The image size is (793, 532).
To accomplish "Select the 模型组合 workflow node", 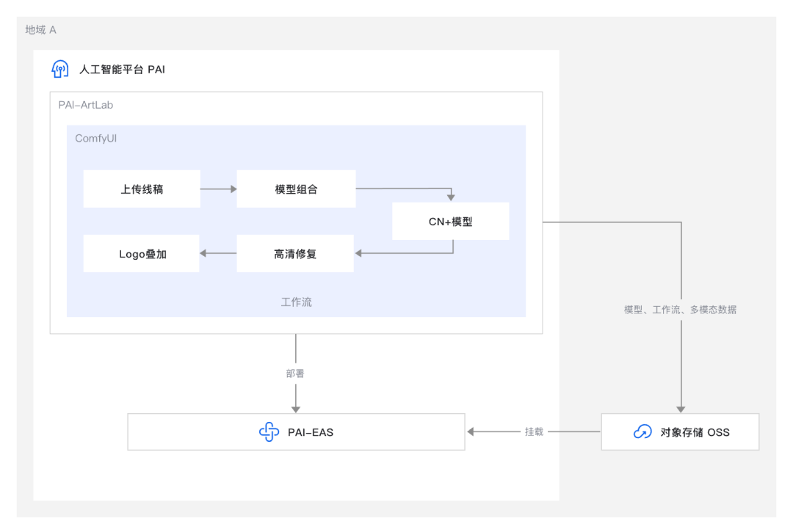I will click(296, 189).
